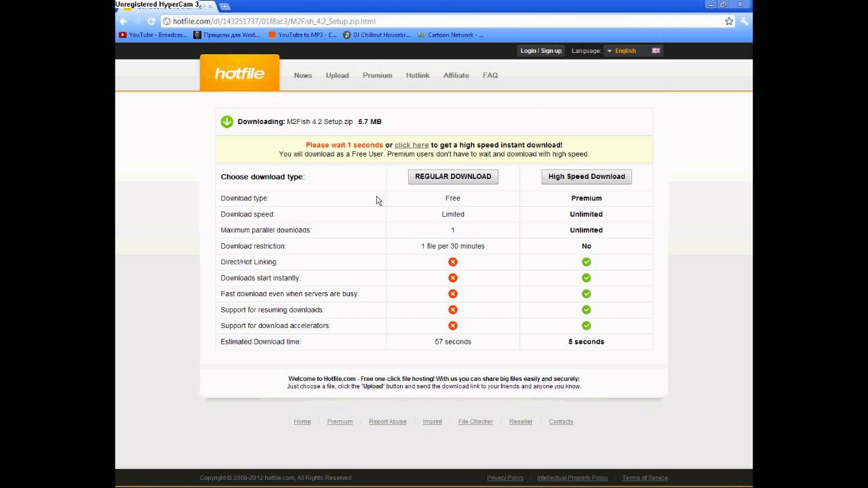Open the FAQ menu item
The height and width of the screenshot is (488, 868).
click(x=490, y=75)
